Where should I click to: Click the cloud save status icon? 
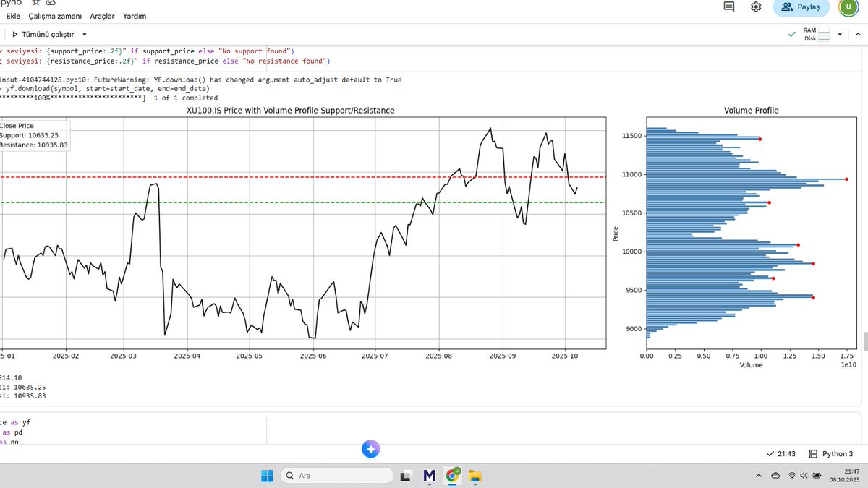point(51,3)
